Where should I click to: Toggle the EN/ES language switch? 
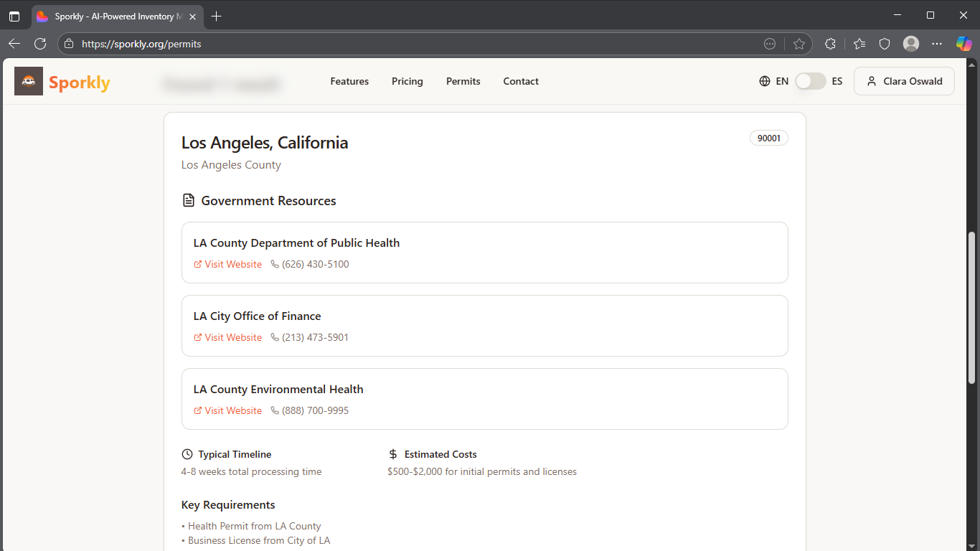click(810, 81)
